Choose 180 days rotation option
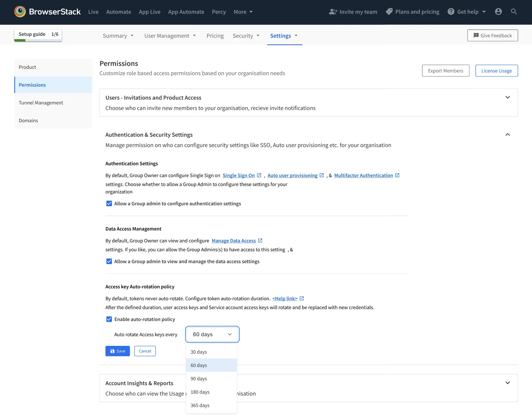Screen dimensions: 532x419 (212, 392)
